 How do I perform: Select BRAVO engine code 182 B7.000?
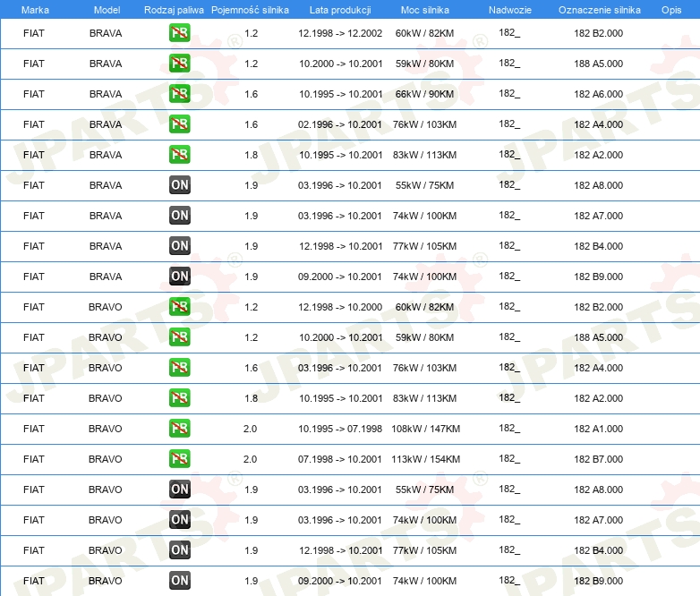tap(598, 459)
